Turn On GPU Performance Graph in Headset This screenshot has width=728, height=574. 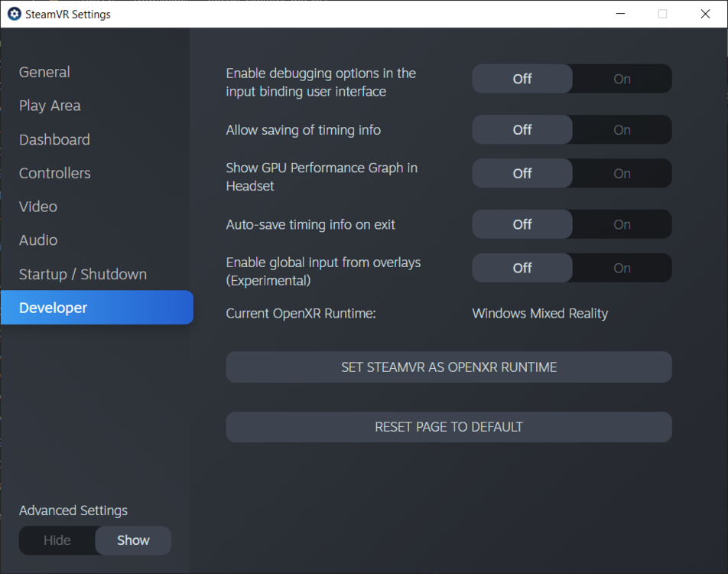coord(622,174)
